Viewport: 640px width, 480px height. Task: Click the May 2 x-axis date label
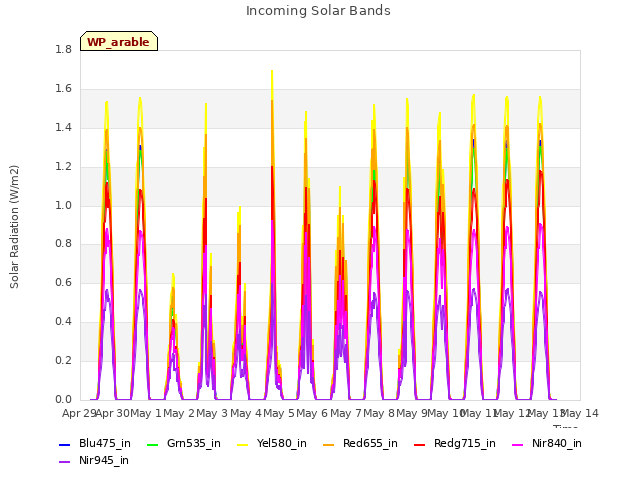179,413
